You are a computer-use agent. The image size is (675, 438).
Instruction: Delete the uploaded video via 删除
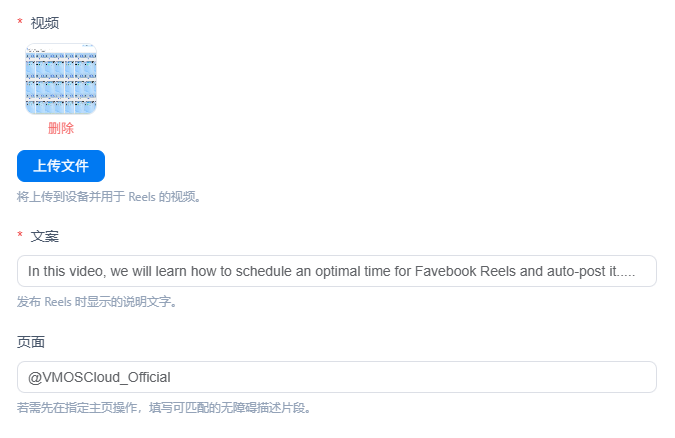pyautogui.click(x=61, y=128)
